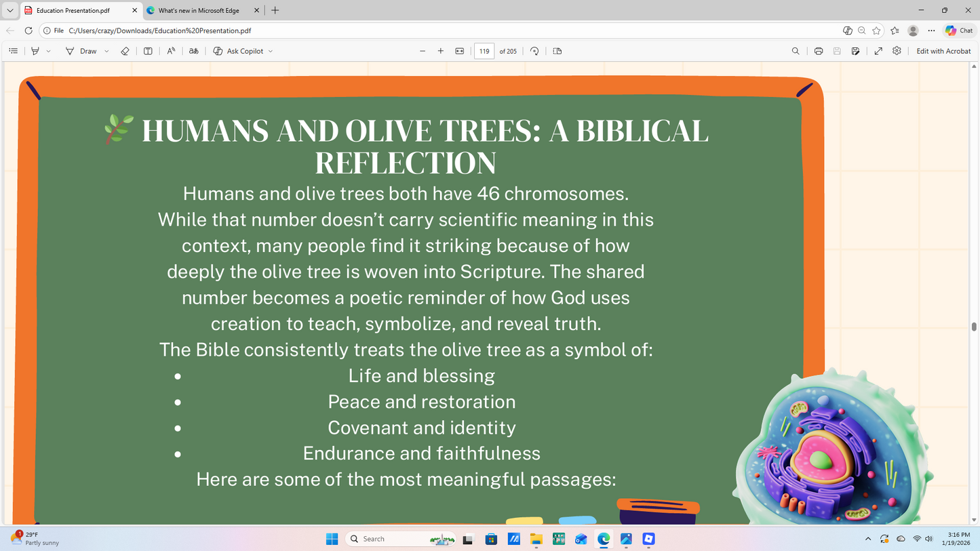Open the Windows Start menu
Screen dimensions: 980x551
point(332,539)
